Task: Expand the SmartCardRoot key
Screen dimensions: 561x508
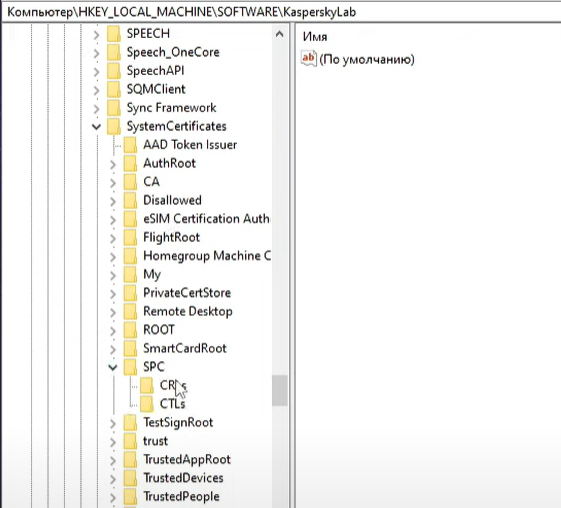Action: [113, 350]
